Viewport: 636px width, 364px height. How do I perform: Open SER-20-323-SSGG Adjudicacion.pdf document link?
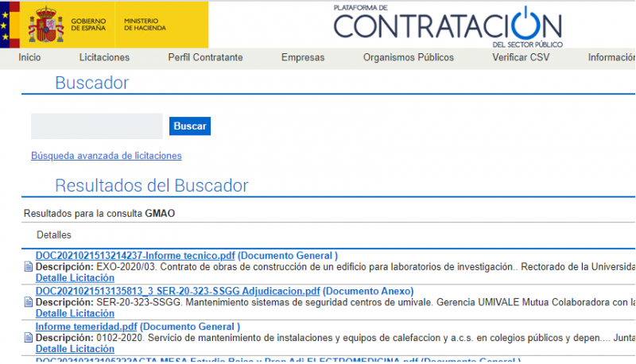(x=177, y=291)
